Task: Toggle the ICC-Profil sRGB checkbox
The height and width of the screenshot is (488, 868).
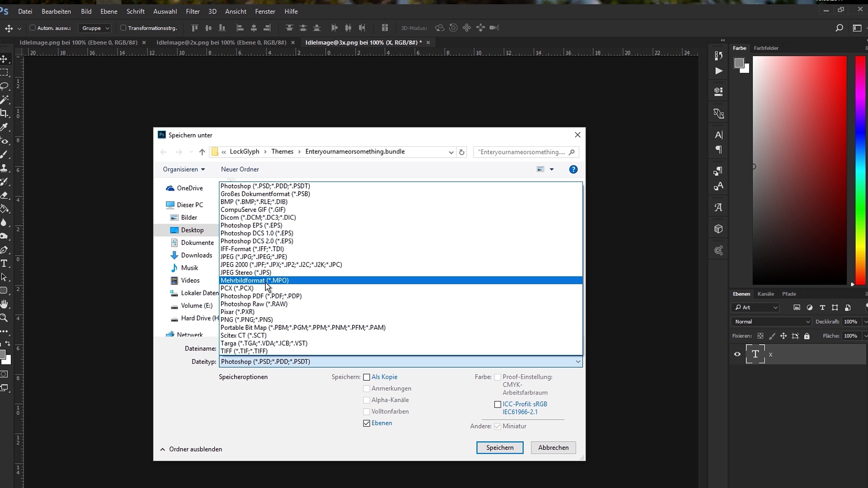Action: tap(498, 404)
